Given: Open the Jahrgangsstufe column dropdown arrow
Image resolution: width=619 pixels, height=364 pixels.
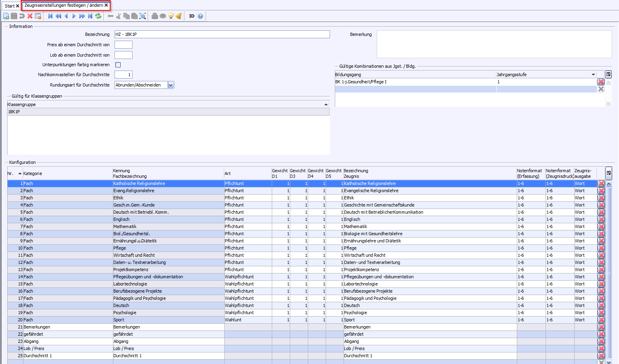Looking at the screenshot, I should [x=593, y=75].
